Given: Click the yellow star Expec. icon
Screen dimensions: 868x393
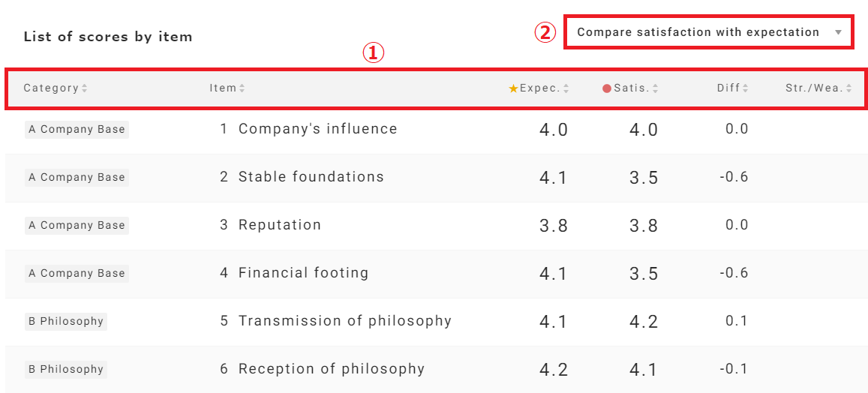Looking at the screenshot, I should tap(513, 88).
